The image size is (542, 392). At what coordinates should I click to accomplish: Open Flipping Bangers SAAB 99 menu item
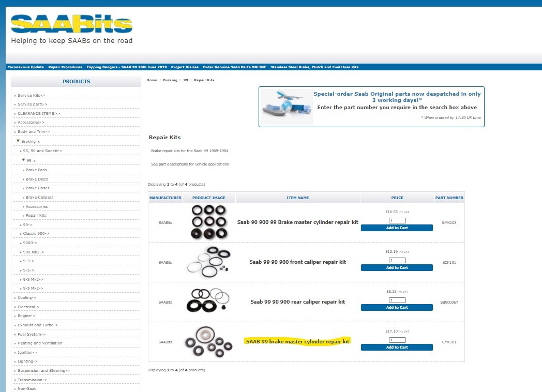127,67
